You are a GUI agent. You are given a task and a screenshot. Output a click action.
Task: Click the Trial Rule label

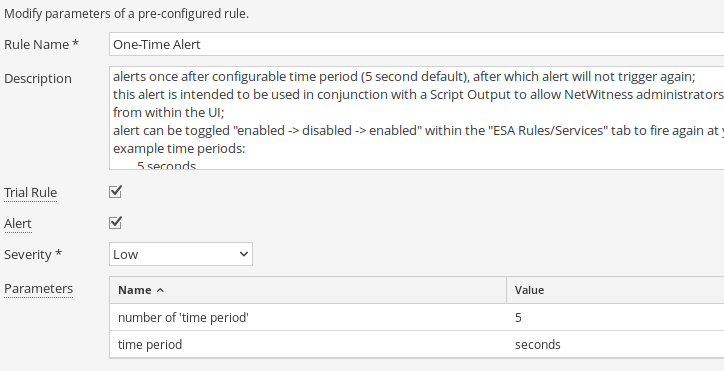tap(30, 193)
